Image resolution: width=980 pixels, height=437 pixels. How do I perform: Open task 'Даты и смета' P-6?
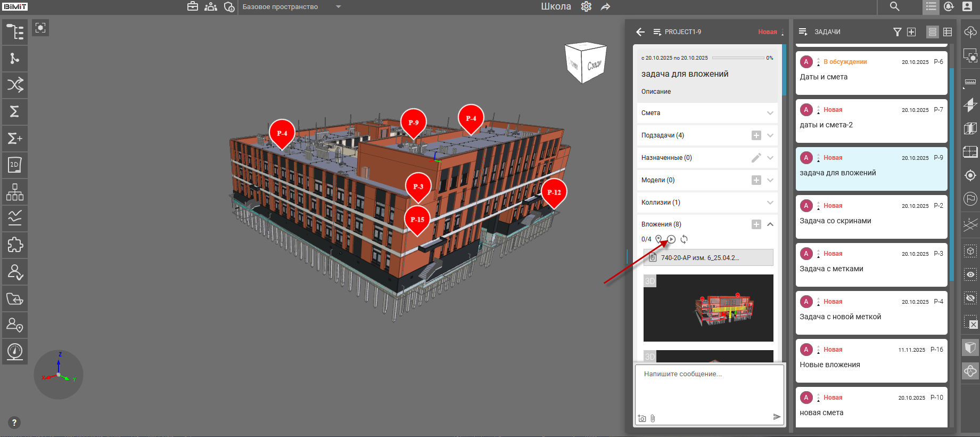click(871, 73)
